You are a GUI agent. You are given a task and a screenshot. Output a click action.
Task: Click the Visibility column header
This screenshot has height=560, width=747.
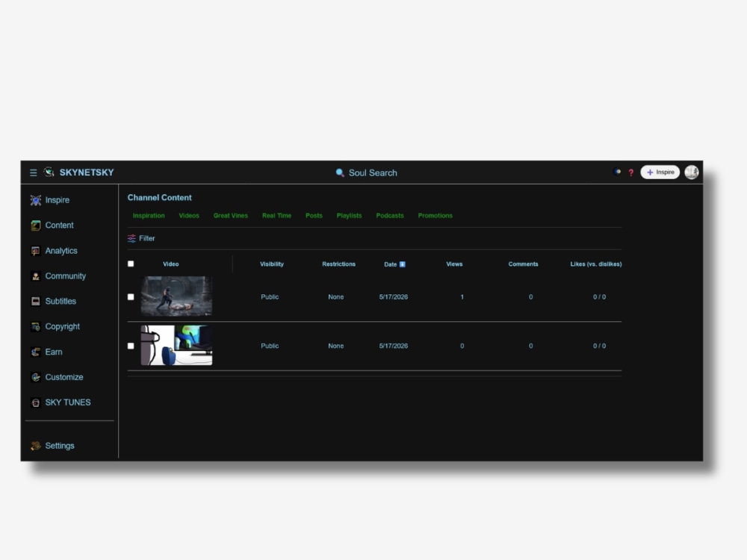point(272,264)
